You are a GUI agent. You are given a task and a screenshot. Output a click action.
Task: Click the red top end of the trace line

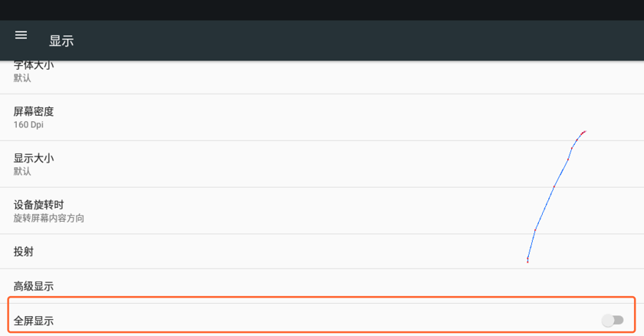584,132
